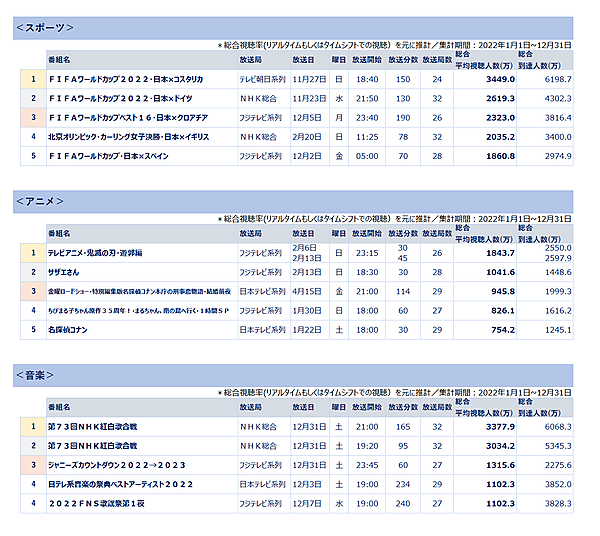The height and width of the screenshot is (536, 600).
Task: Select ちびまる子ちゃん 1時間SP program name
Action: point(138,311)
